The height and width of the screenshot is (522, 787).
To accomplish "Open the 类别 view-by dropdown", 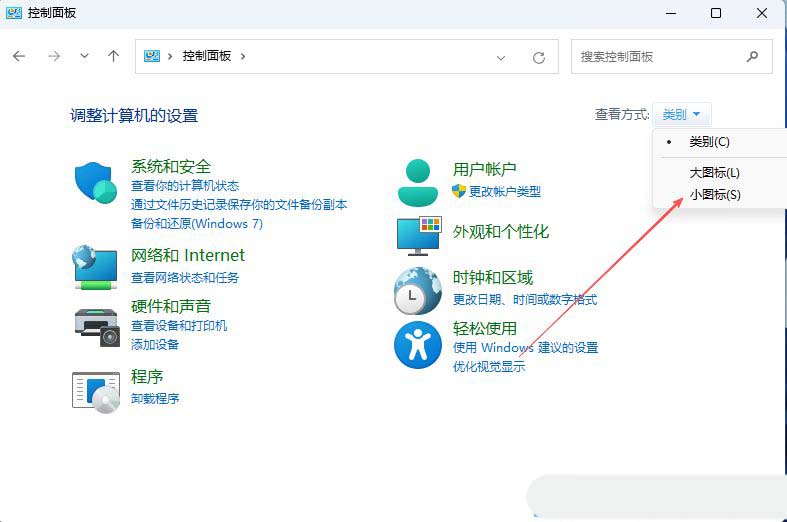I will (681, 114).
